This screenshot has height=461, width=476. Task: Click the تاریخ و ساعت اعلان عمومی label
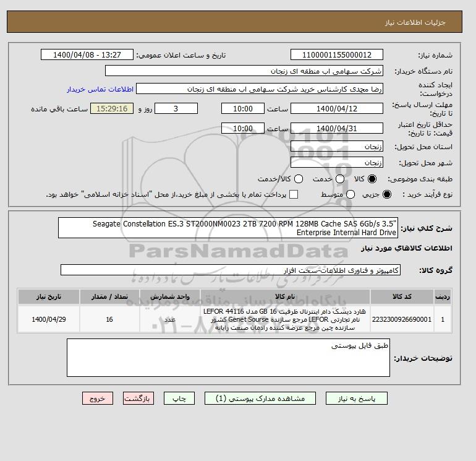point(181,55)
